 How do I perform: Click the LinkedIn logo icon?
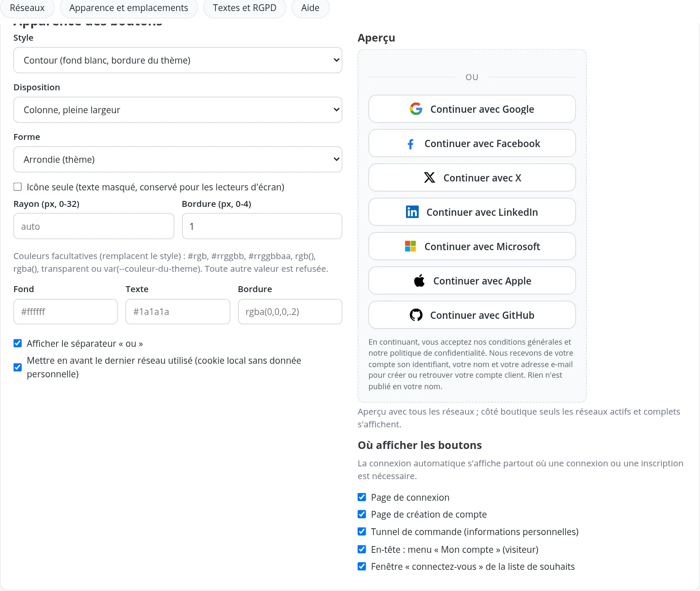[x=412, y=212]
